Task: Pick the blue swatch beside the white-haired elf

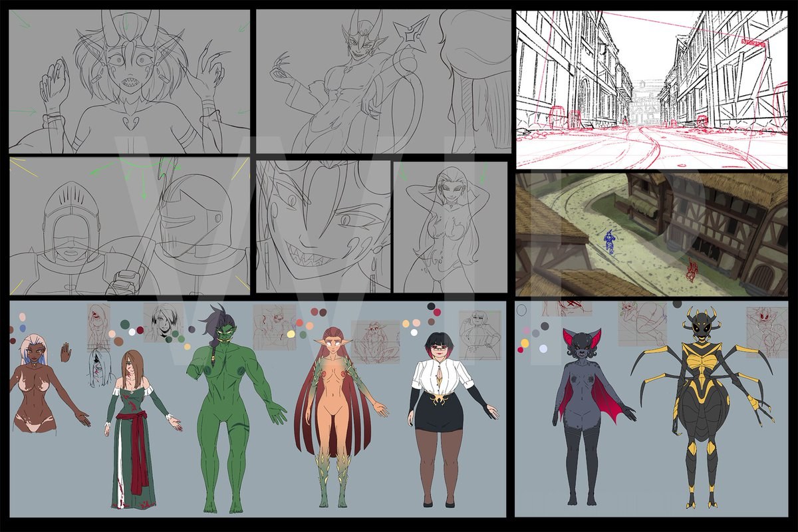Action: [23, 329]
